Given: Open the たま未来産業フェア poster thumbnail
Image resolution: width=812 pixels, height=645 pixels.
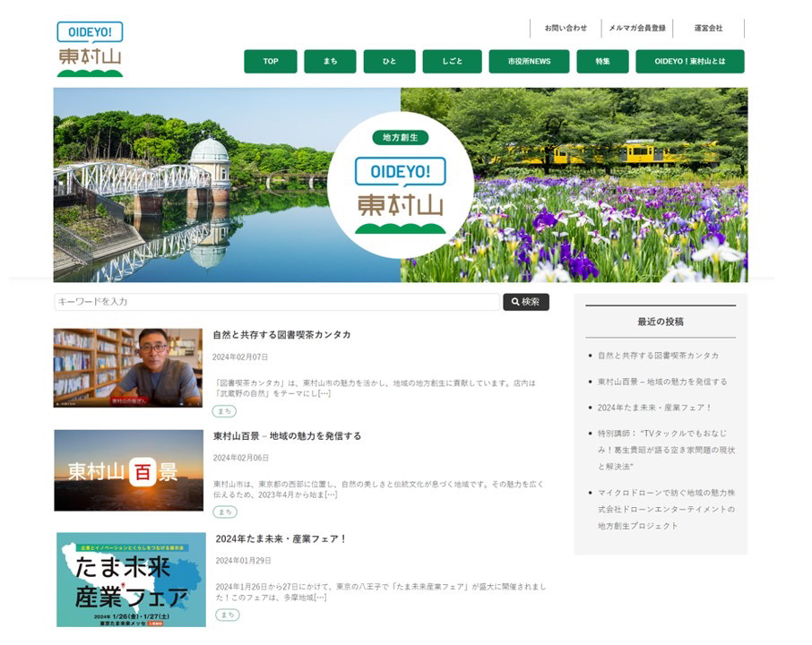Looking at the screenshot, I should tap(130, 580).
